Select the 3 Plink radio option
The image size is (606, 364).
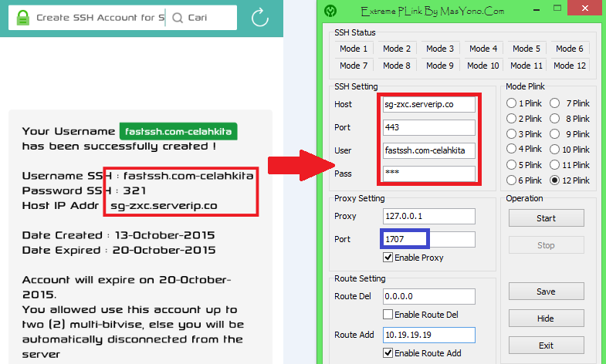pos(511,134)
